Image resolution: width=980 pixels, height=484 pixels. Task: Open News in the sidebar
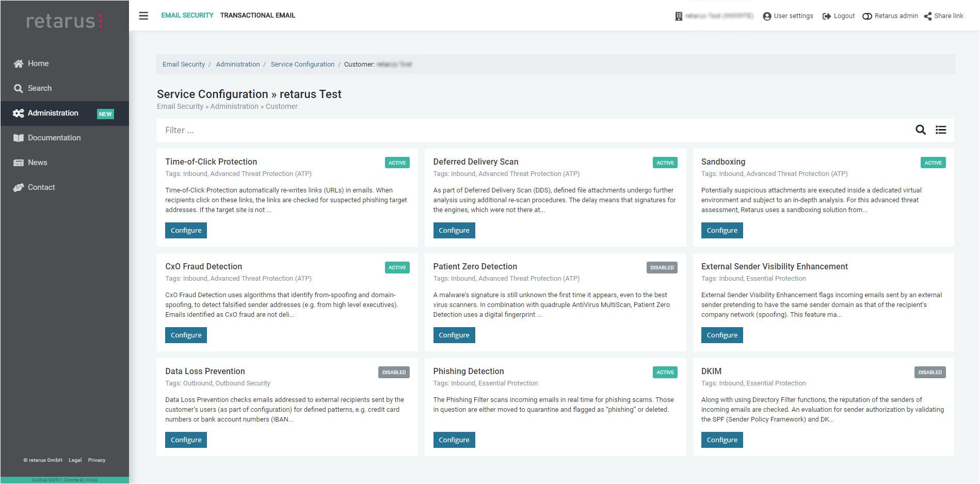coord(37,163)
